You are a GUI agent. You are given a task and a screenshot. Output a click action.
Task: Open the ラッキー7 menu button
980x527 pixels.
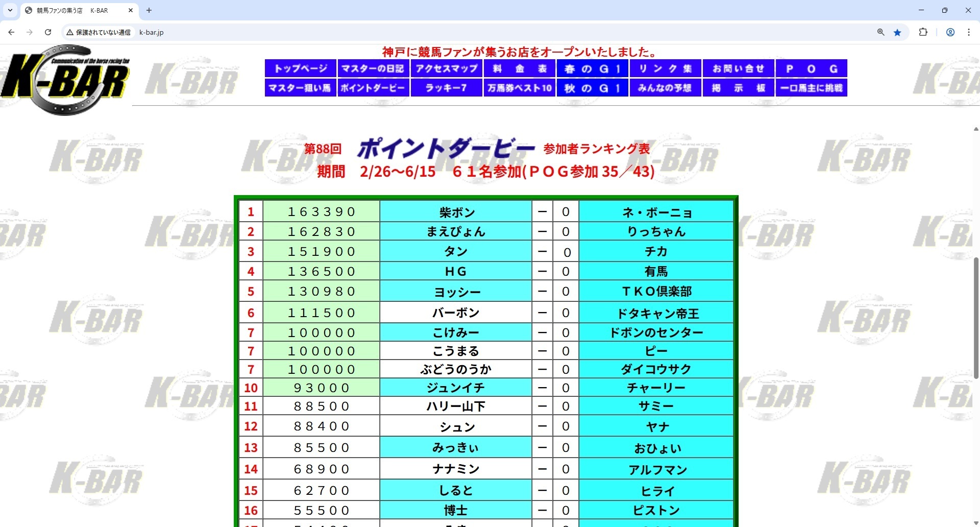coord(446,88)
